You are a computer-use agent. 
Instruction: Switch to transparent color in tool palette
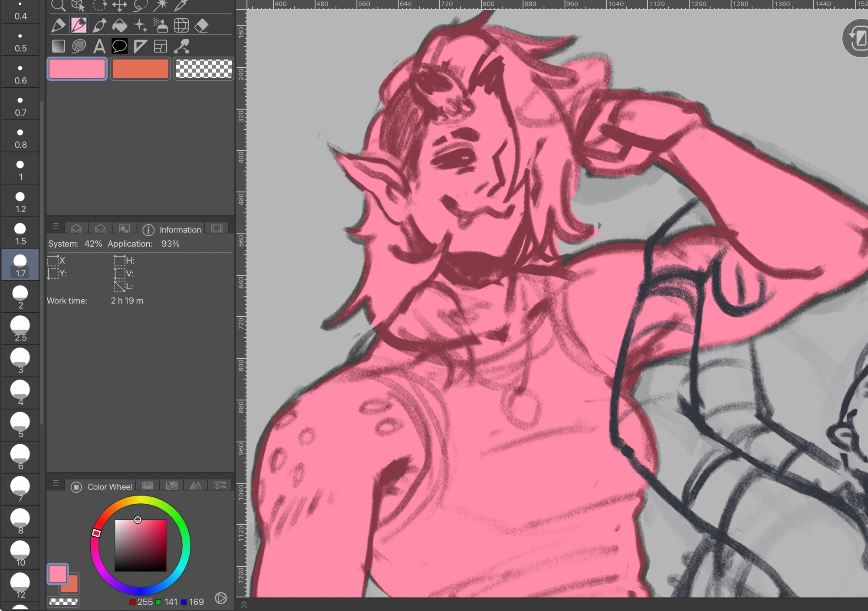pyautogui.click(x=204, y=69)
